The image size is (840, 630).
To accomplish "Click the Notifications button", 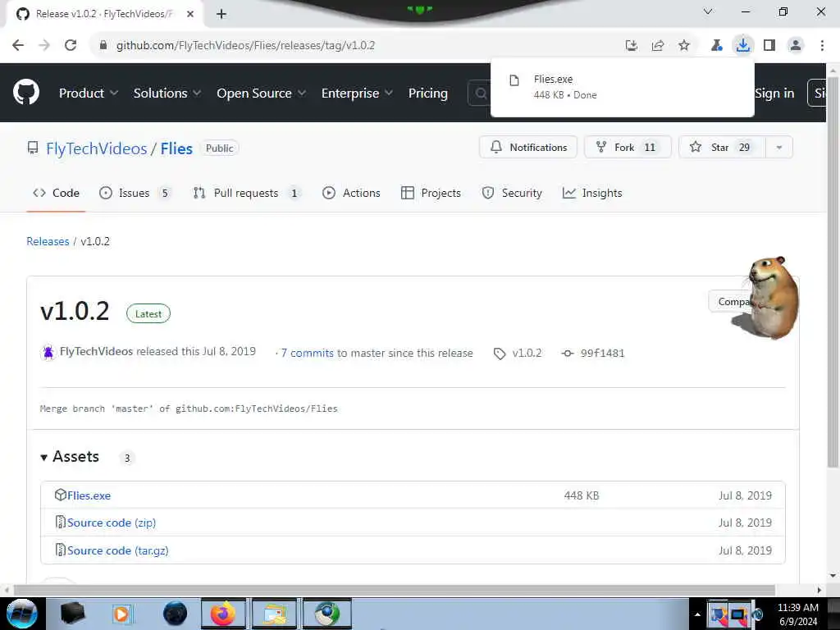I will pos(528,148).
